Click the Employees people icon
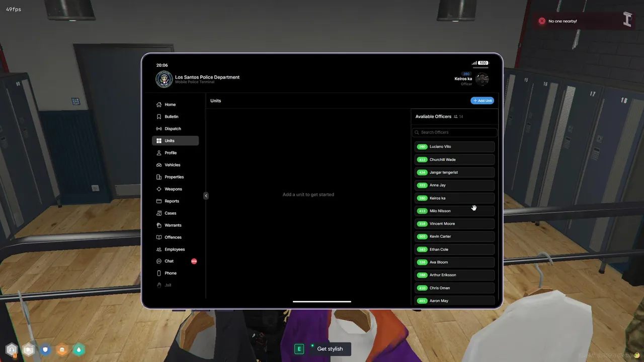This screenshot has width=644, height=362. 159,249
